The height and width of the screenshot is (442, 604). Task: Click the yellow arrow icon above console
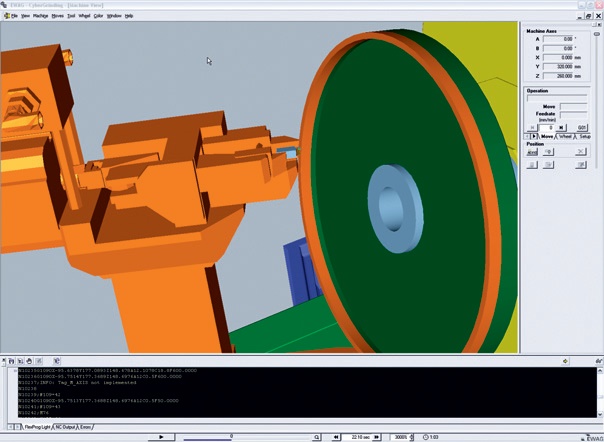point(565,361)
